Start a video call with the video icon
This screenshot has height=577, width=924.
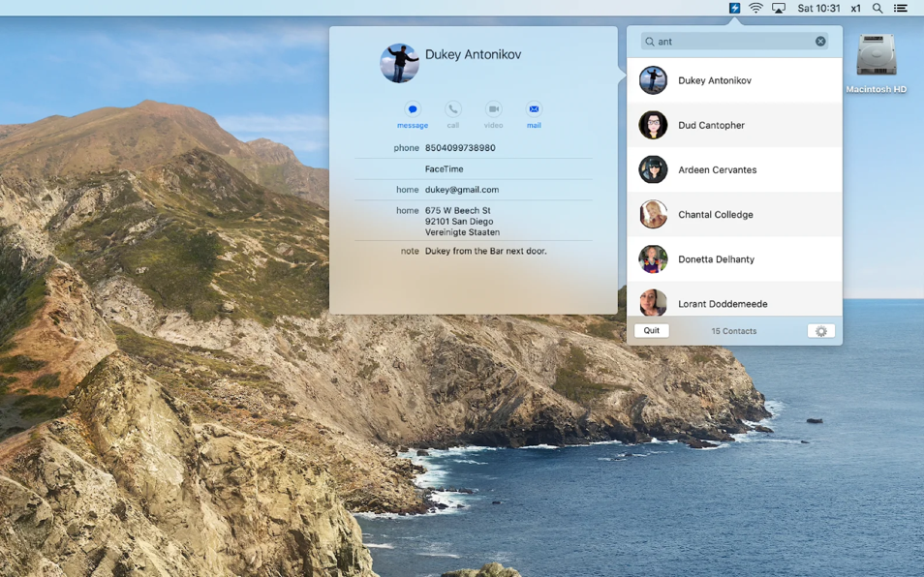(x=493, y=109)
